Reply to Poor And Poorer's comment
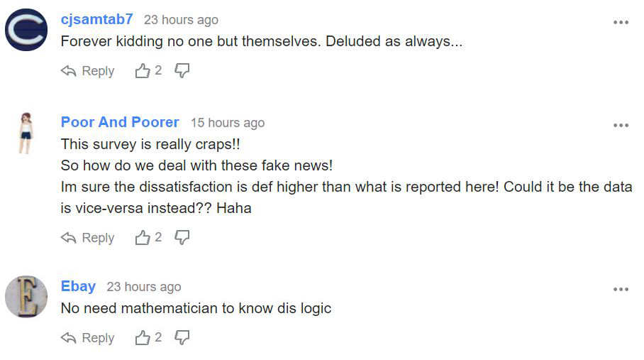 87,238
